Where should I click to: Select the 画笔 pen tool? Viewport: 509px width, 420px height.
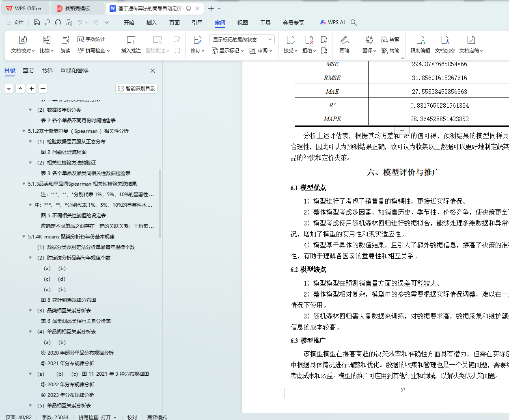click(x=345, y=40)
